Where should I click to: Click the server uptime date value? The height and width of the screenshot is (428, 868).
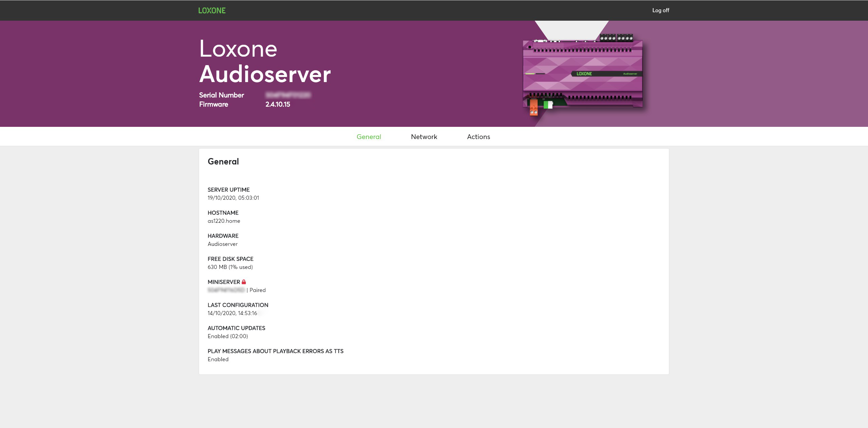pyautogui.click(x=233, y=198)
